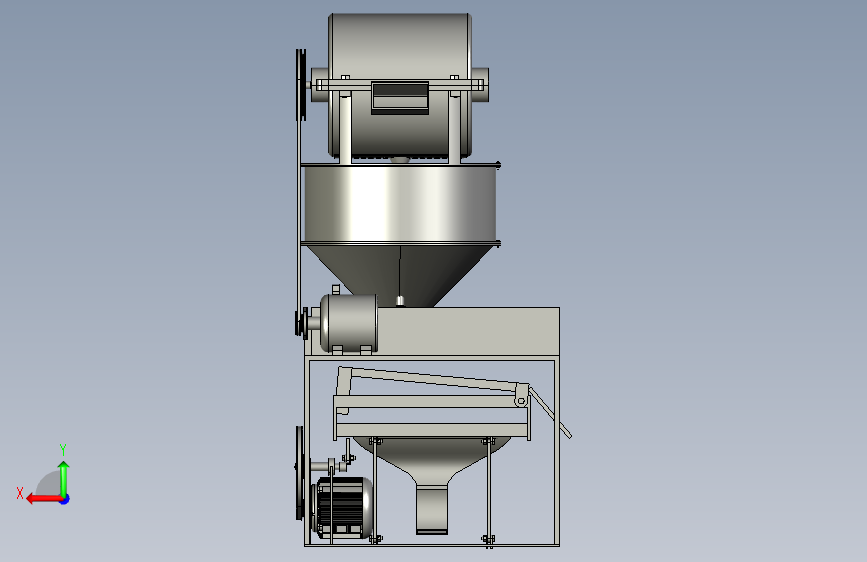This screenshot has height=562, width=867.
Task: Select the lower funnel beneath the sieve tray
Action: click(432, 460)
